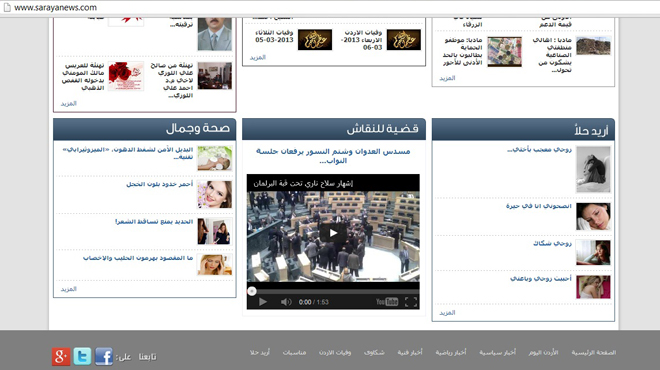Open 'أخبار رياضية' footer menu item

pos(451,352)
